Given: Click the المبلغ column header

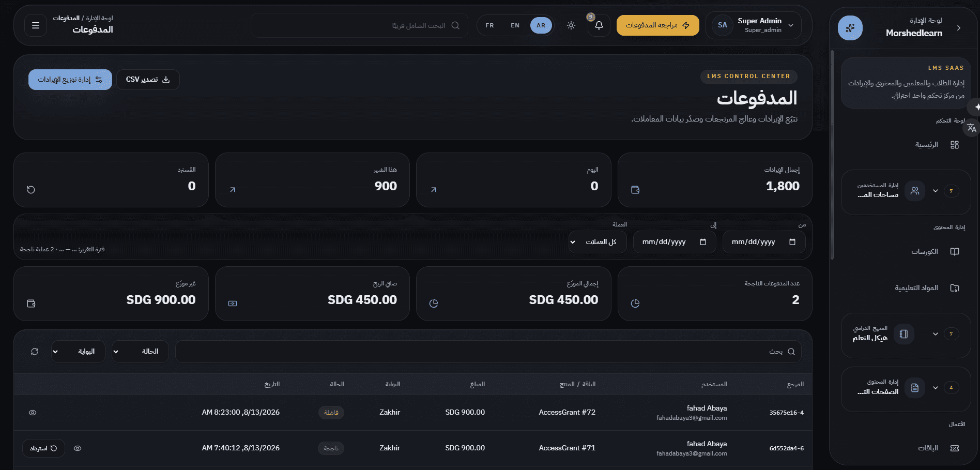Looking at the screenshot, I should pos(478,384).
